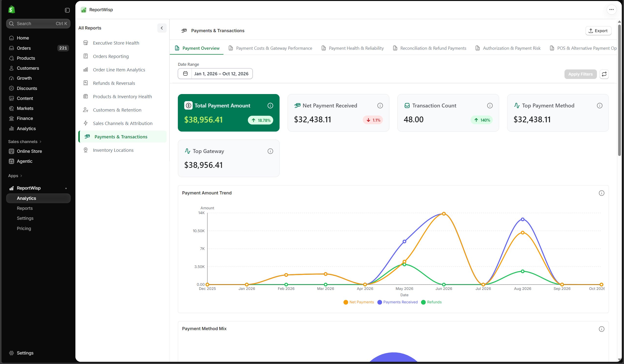Go to ReportWisp Pricing page
624x364 pixels.
point(24,228)
